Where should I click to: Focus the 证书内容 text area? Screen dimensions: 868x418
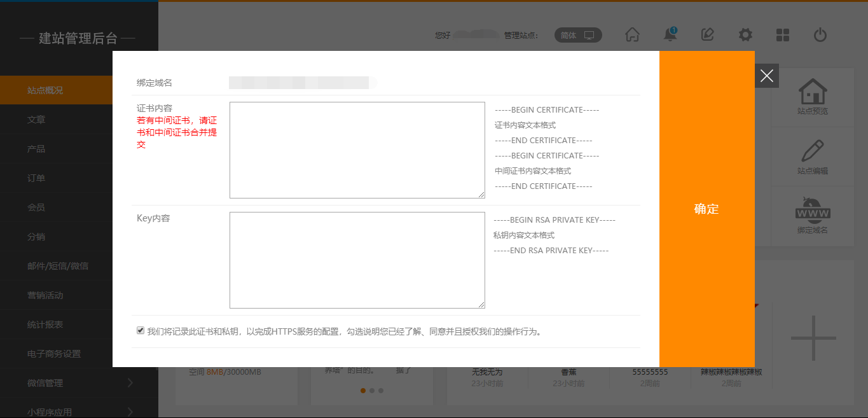pyautogui.click(x=357, y=150)
